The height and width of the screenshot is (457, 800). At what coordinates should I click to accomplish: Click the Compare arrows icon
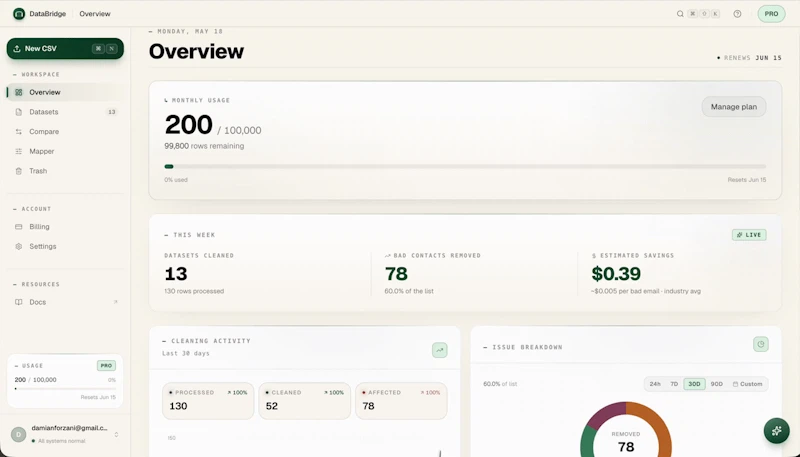pos(19,132)
